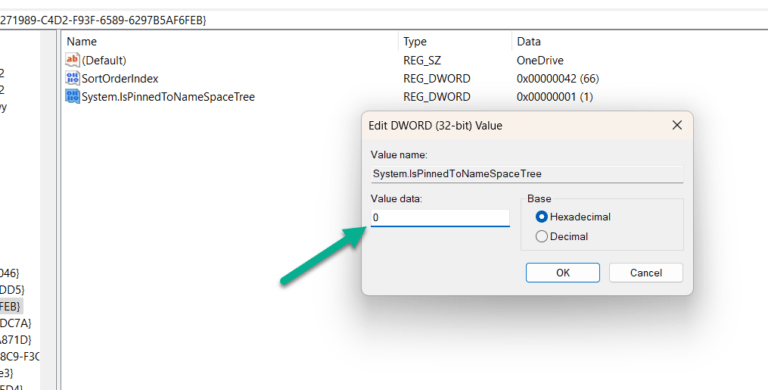Click the SortOrderIndex DWORD icon

point(72,78)
